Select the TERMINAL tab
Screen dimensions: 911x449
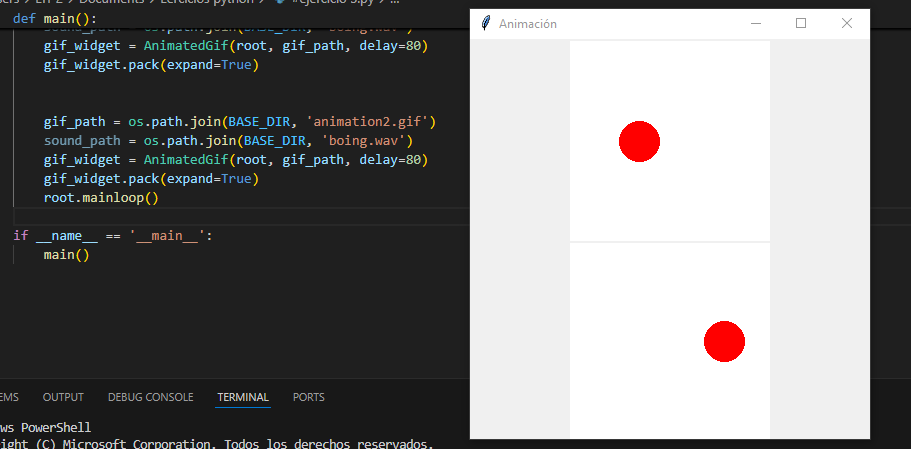pos(243,397)
